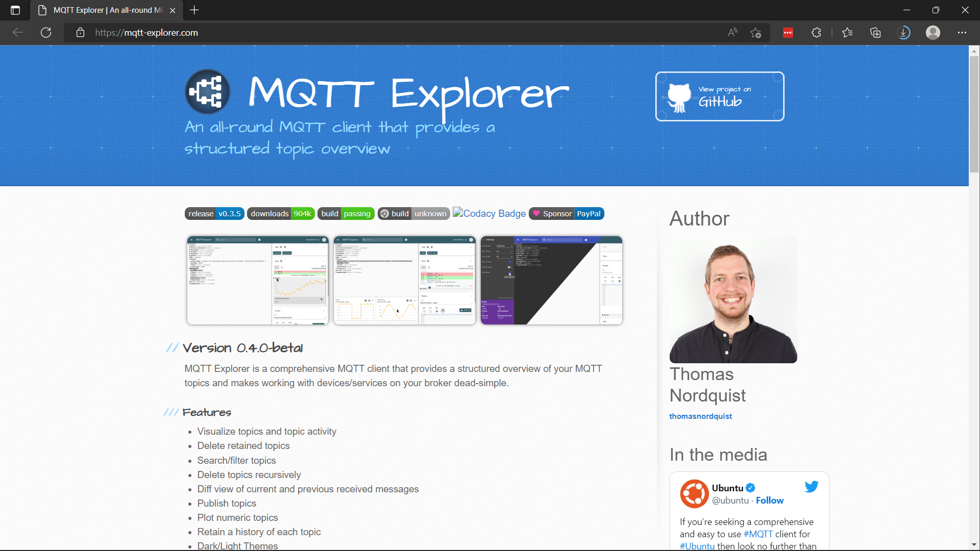Click 'Plot numeric topics' list item
The image size is (980, 551).
tap(238, 518)
